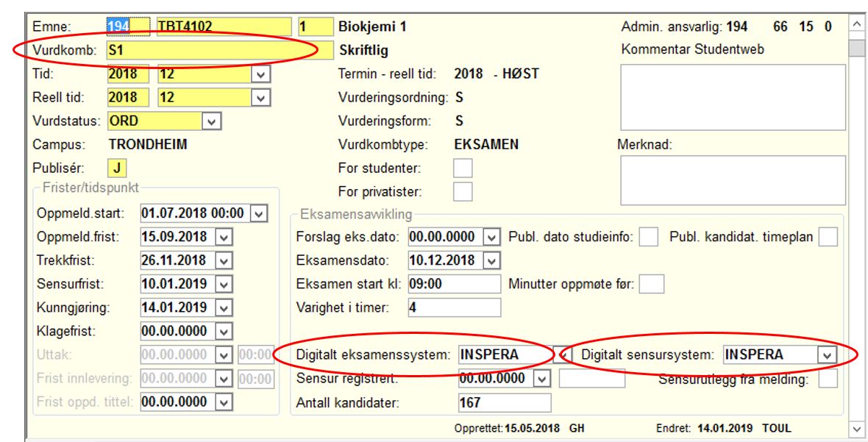Open Oppmeld.start date picker arrow
The width and height of the screenshot is (868, 442).
258,213
